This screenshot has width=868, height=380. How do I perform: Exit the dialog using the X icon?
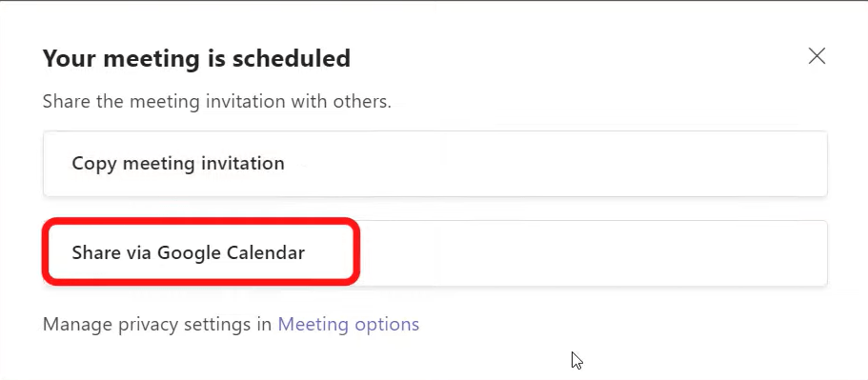pyautogui.click(x=817, y=56)
